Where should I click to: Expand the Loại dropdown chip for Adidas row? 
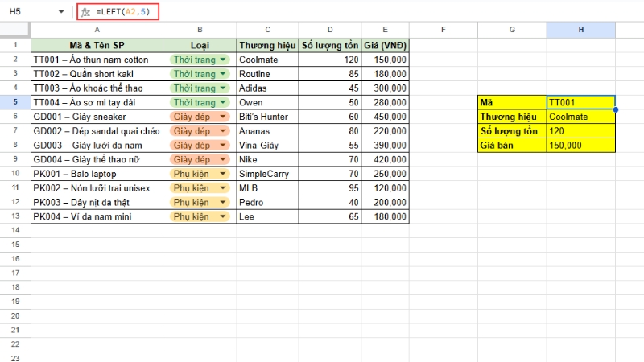[221, 88]
